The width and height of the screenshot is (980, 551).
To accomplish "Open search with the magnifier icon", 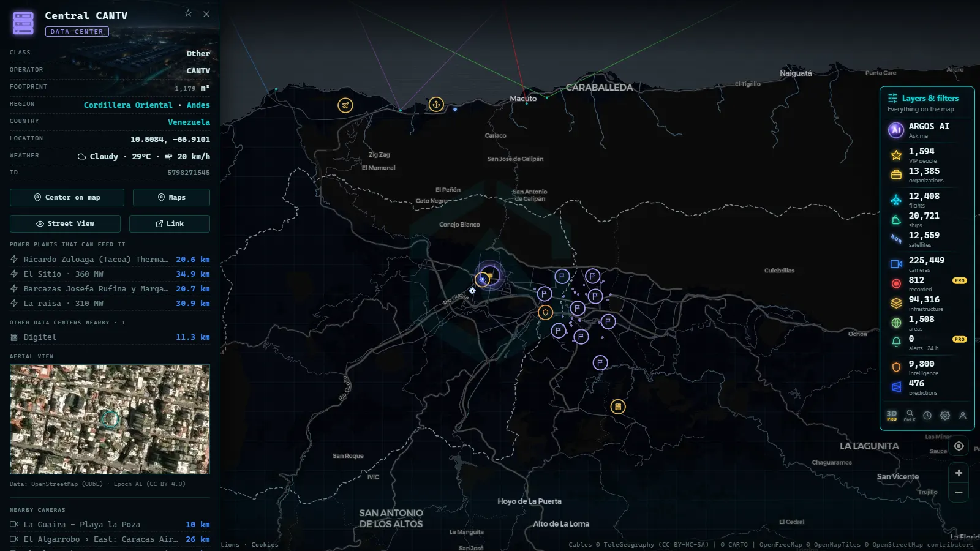I will coord(910,415).
